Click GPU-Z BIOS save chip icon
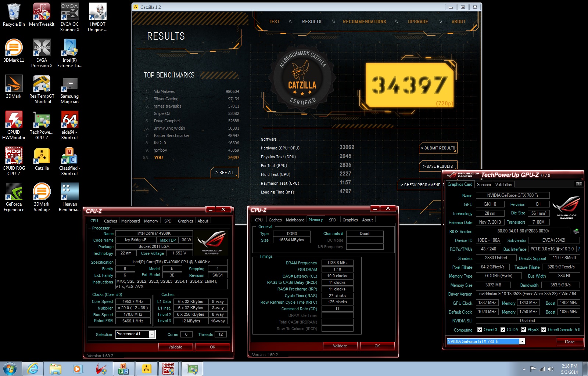The image size is (588, 376). pyautogui.click(x=576, y=231)
